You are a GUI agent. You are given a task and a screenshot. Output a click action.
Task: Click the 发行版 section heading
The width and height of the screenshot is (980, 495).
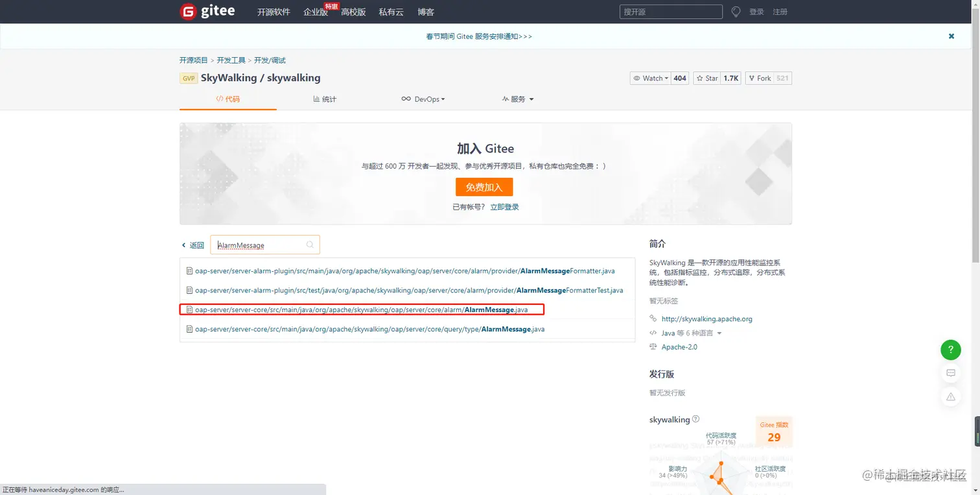662,374
